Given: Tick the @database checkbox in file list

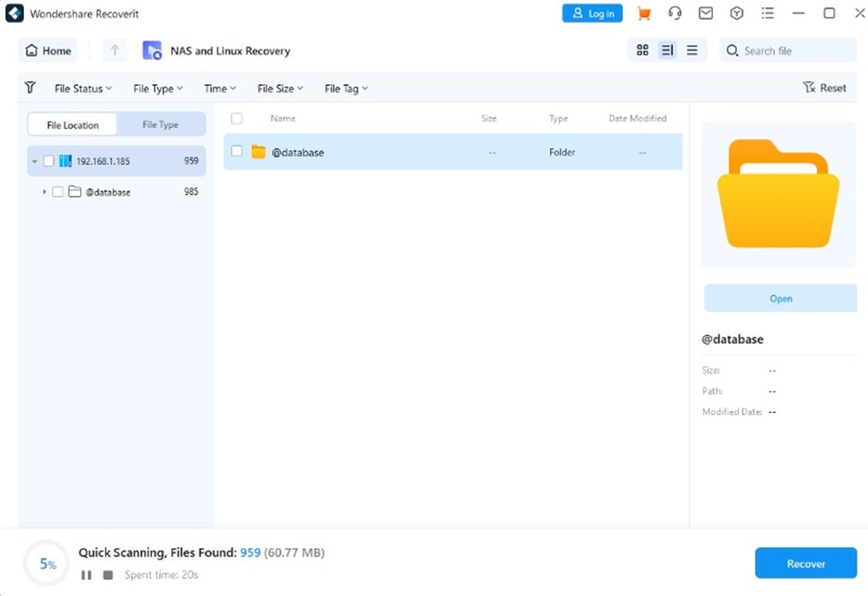Looking at the screenshot, I should [237, 151].
